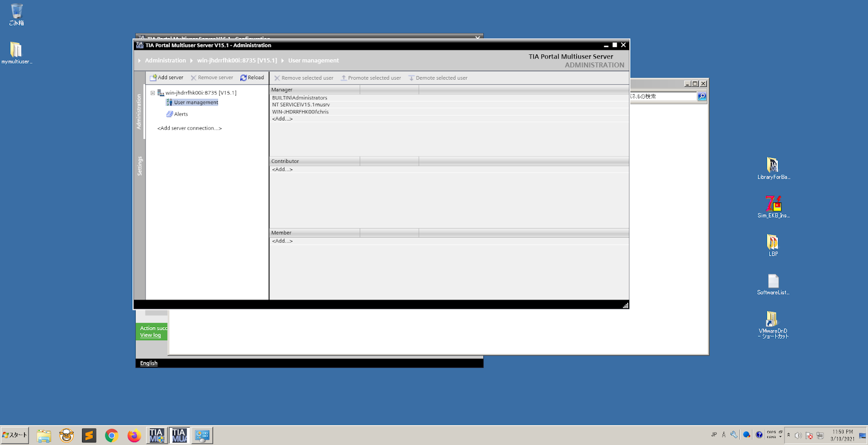
Task: Open View log link in Configuration window
Action: coord(150,335)
